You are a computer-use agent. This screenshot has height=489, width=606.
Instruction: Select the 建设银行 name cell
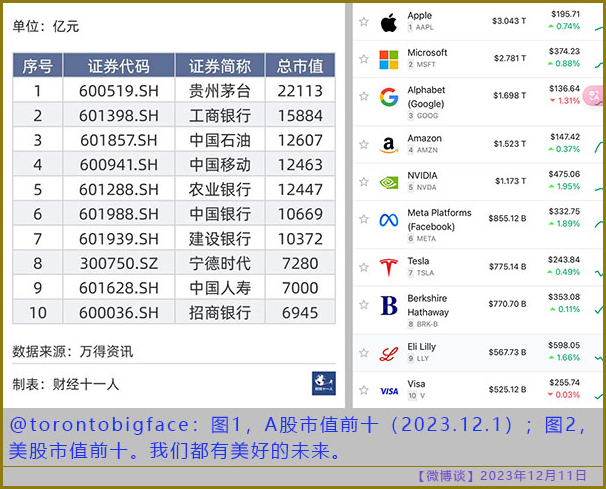(220, 239)
